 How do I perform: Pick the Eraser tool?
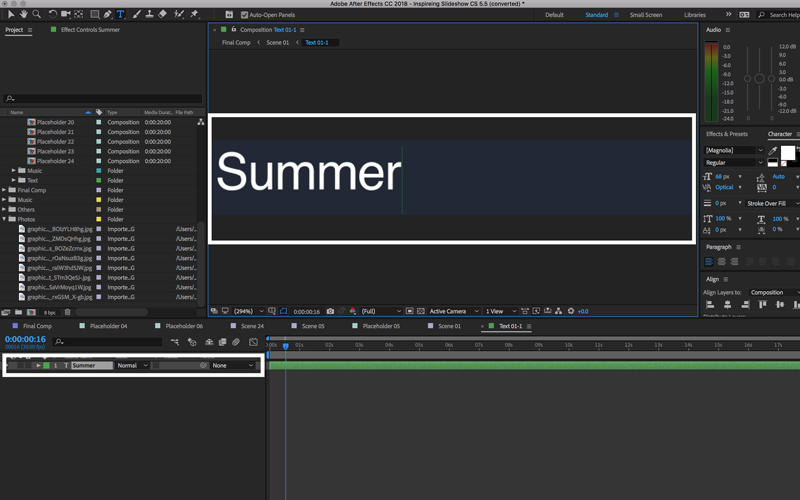(x=163, y=15)
